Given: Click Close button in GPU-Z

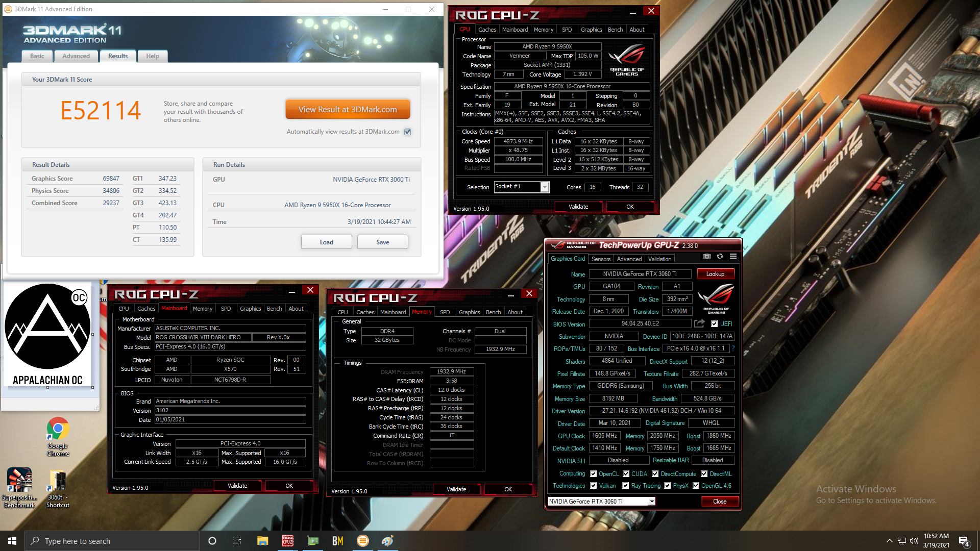Looking at the screenshot, I should pos(720,502).
